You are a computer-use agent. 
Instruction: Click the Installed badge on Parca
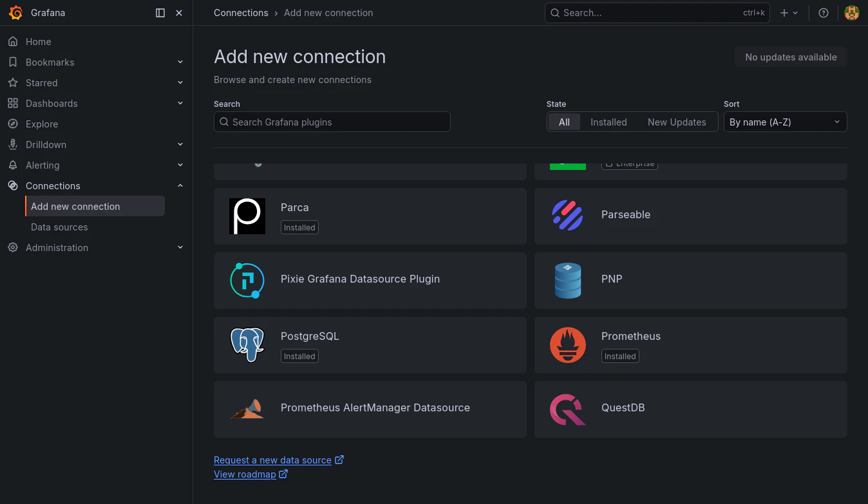coord(299,227)
